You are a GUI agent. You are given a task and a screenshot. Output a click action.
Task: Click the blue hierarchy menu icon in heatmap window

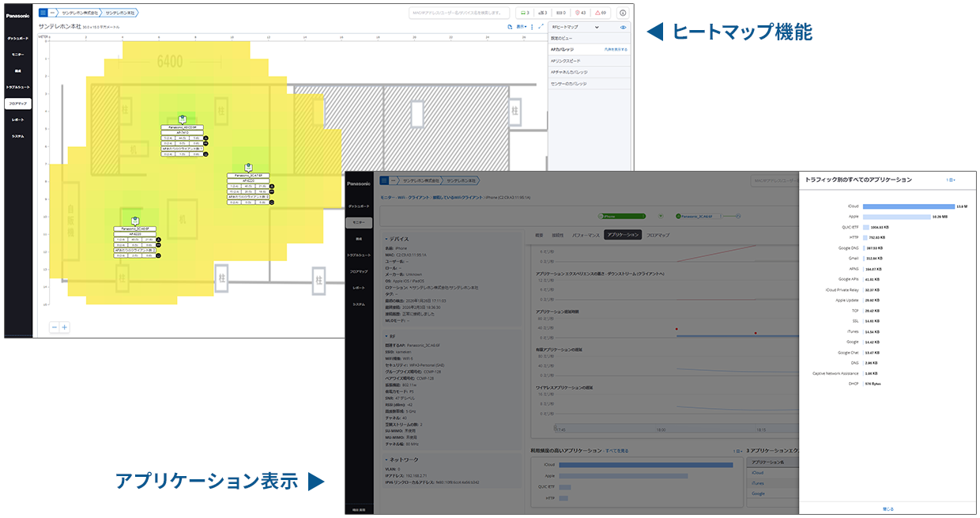coord(43,13)
